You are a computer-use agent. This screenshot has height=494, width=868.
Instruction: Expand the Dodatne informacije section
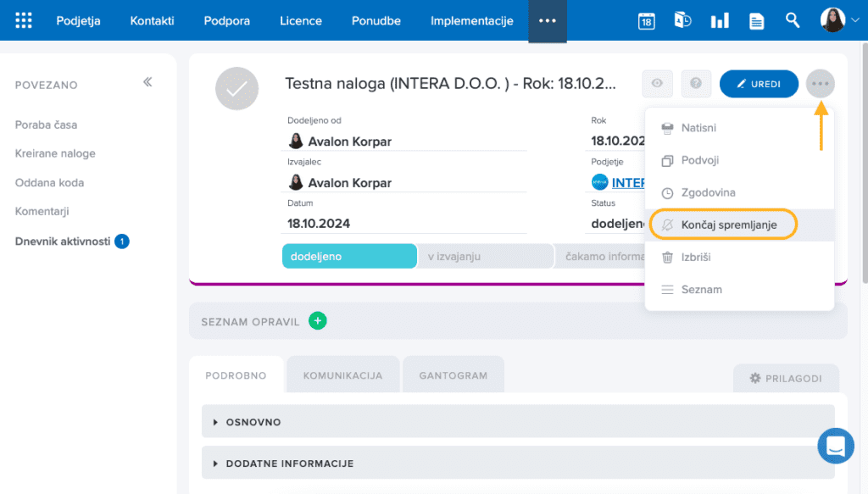coord(289,463)
